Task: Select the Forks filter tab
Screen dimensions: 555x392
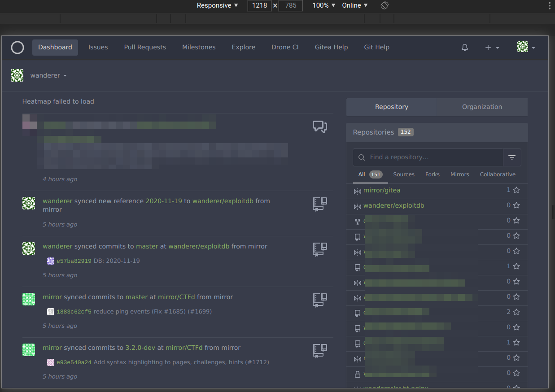Action: (x=433, y=174)
